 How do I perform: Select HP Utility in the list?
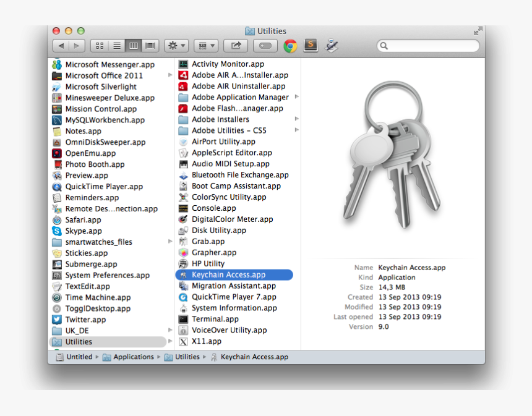point(208,264)
